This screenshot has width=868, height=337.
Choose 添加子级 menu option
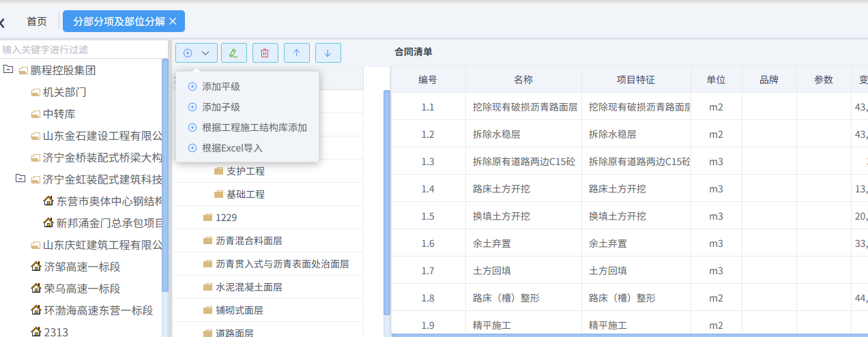220,107
